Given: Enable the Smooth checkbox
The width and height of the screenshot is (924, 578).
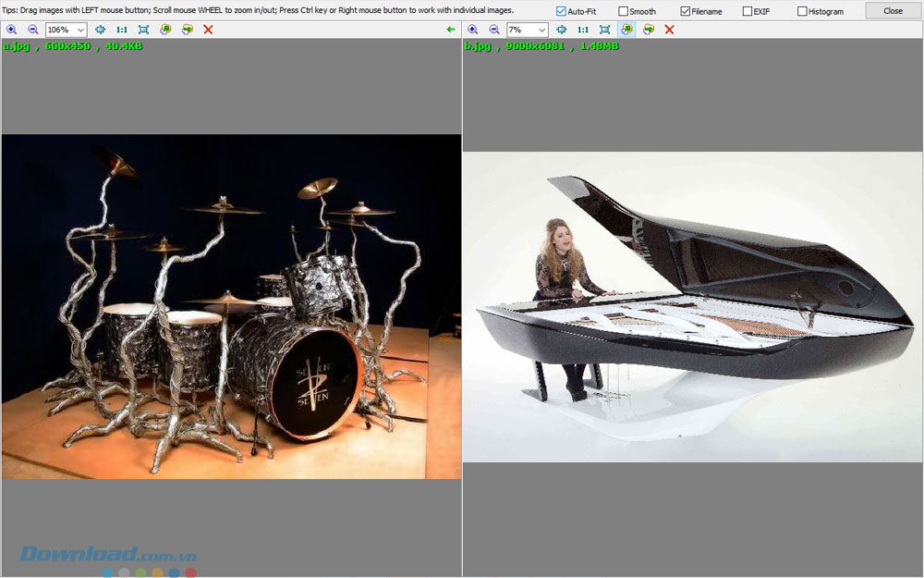Looking at the screenshot, I should click(x=624, y=11).
